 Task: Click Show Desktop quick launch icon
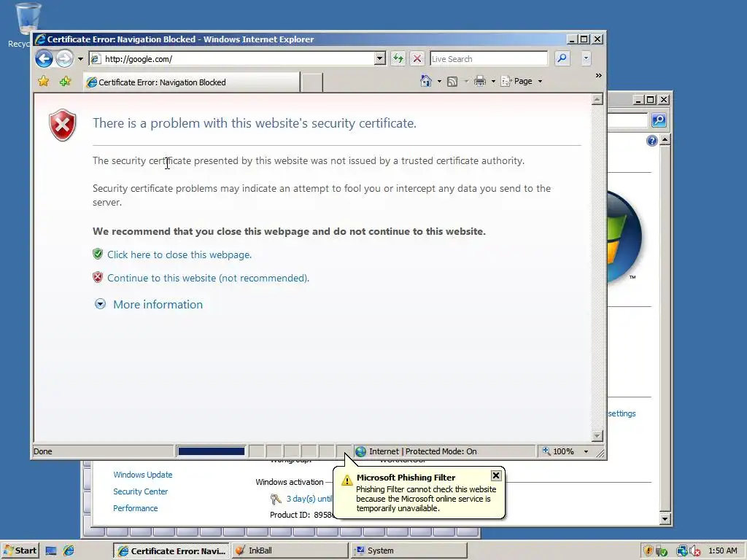[51, 551]
